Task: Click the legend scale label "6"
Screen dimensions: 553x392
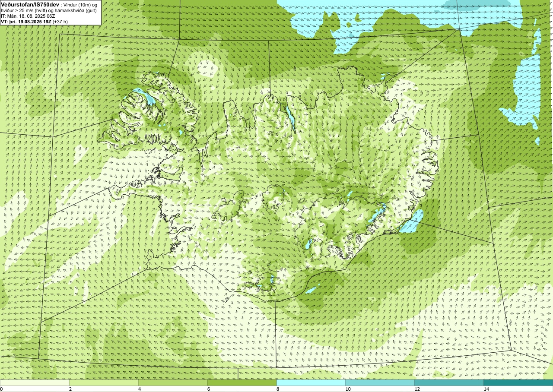Action: [208, 389]
